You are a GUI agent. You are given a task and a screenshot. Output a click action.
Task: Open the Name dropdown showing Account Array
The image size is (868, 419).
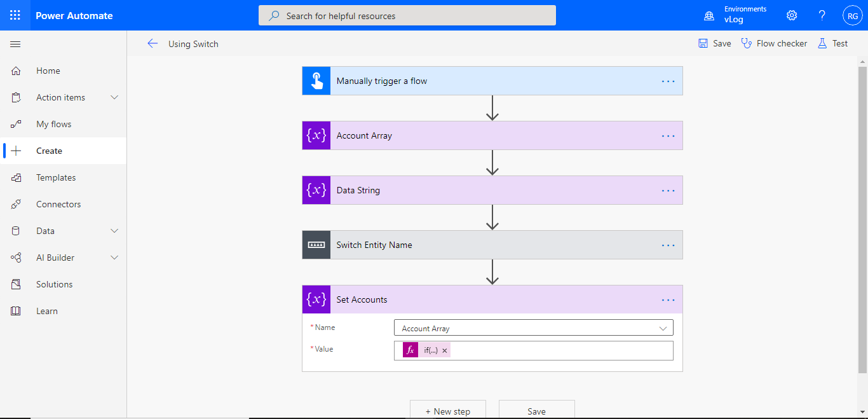[534, 328]
